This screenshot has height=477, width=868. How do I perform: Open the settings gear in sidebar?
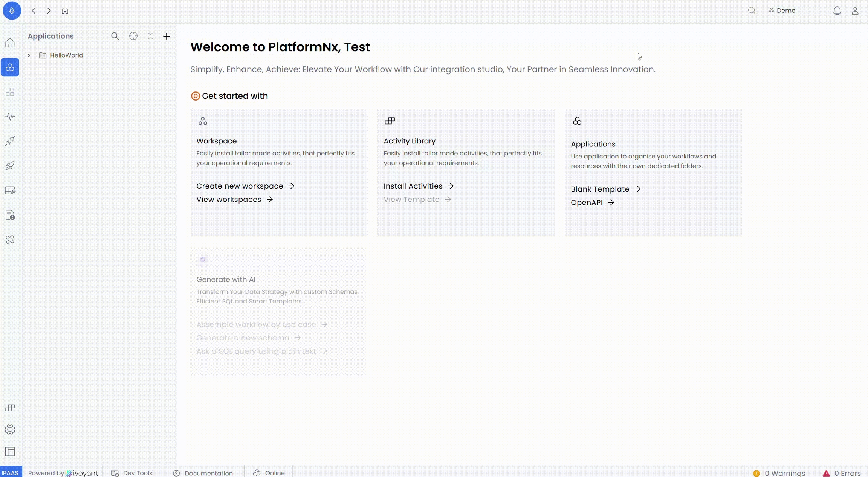coord(10,429)
